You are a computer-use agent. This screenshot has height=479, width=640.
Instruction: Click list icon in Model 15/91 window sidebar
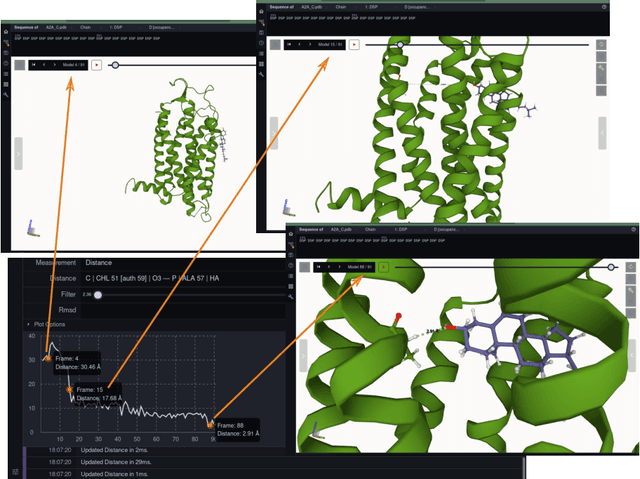click(x=261, y=53)
